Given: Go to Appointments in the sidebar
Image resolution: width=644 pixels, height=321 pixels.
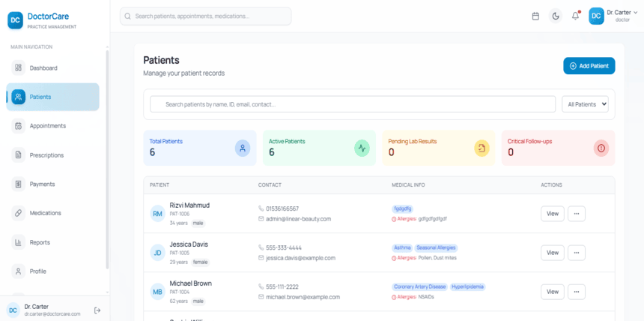Looking at the screenshot, I should tap(48, 126).
